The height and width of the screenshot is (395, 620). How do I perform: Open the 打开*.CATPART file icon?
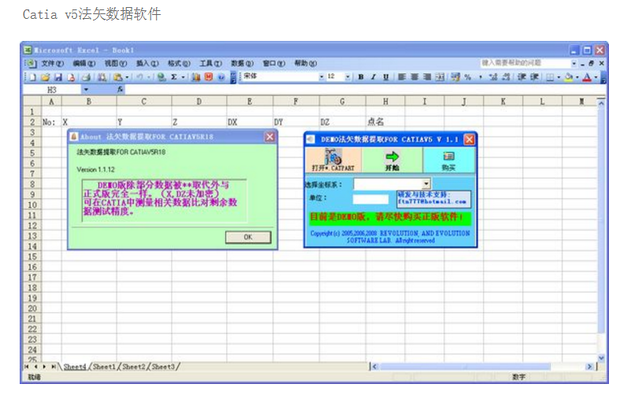[x=333, y=160]
